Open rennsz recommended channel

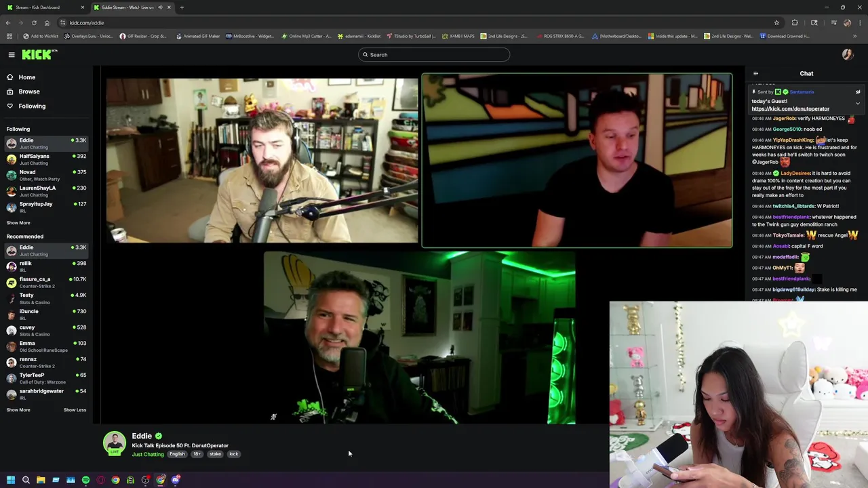click(x=46, y=362)
